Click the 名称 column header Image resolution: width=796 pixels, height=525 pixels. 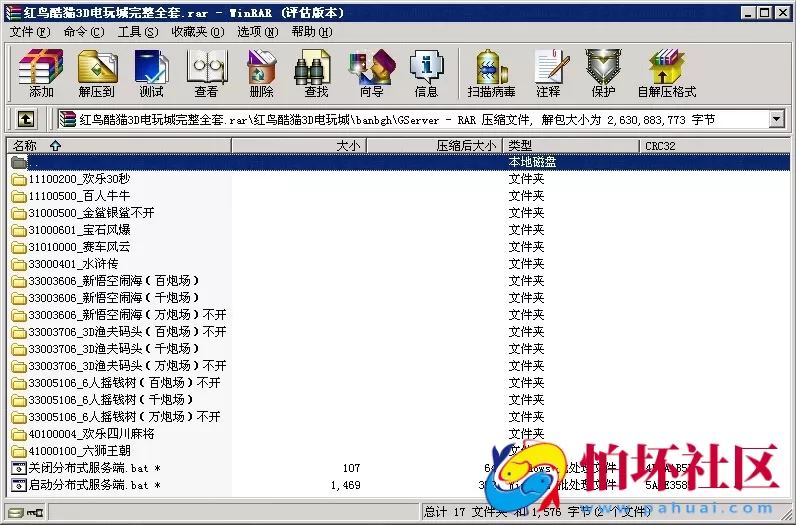[x=119, y=146]
